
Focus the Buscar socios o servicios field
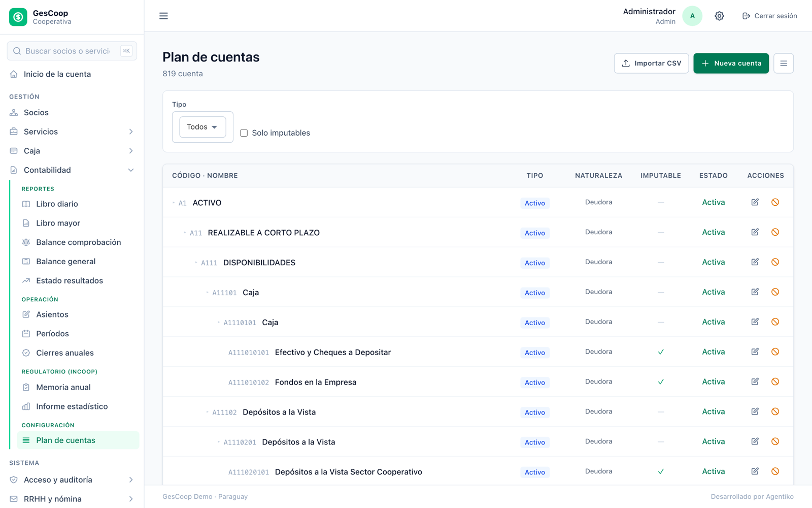click(x=72, y=51)
